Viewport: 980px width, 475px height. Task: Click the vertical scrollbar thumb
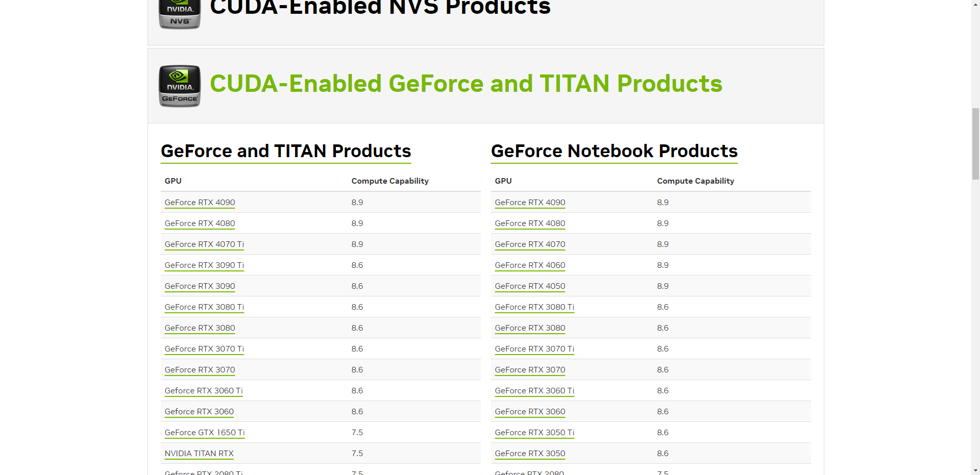pyautogui.click(x=975, y=143)
